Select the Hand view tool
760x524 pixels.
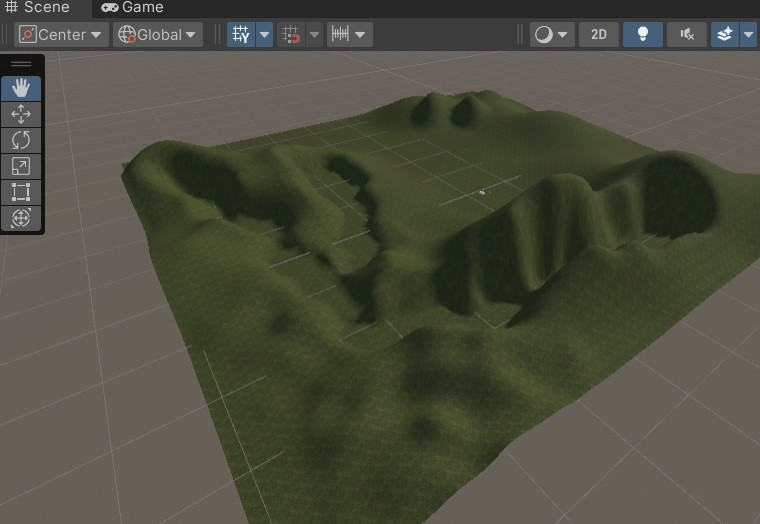click(21, 89)
